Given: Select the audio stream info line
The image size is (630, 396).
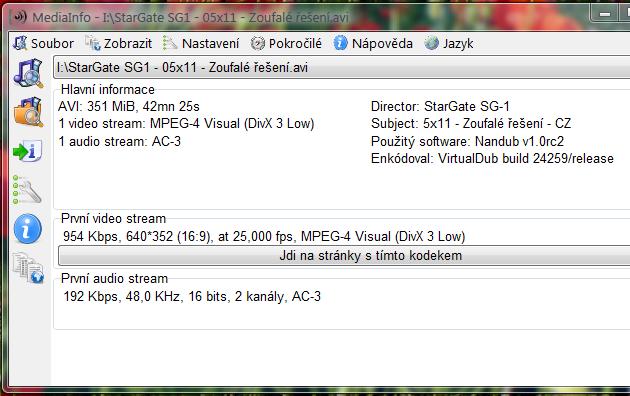Looking at the screenshot, I should (x=192, y=296).
